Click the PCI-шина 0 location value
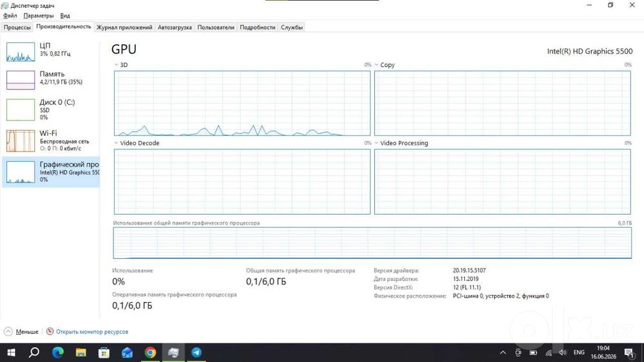This screenshot has width=644, height=362. 500,296
